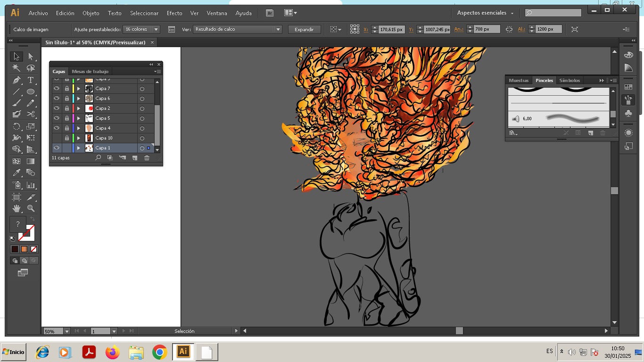Screen dimensions: 644x362
Task: Open the Efecto menu
Action: (174, 13)
